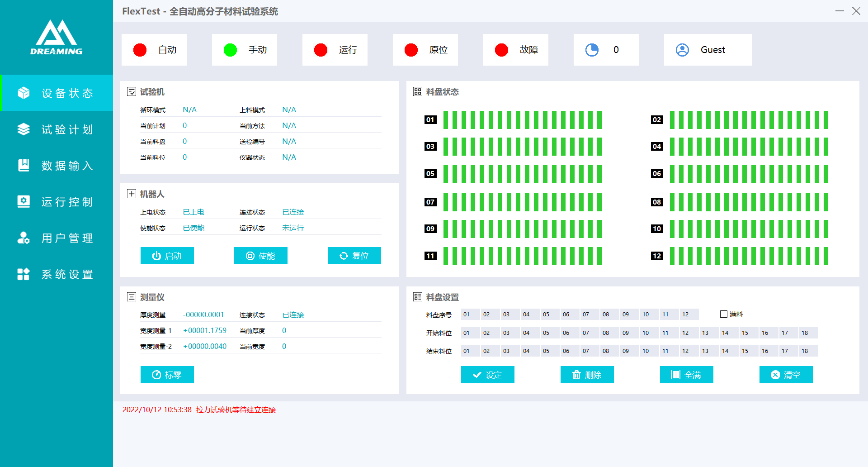
Task: Click tray 12 label in 料盘状态
Action: pos(657,256)
